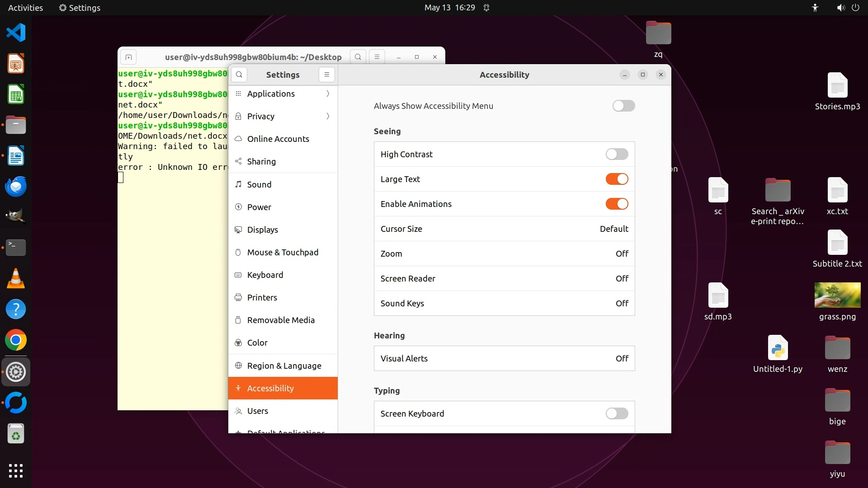The width and height of the screenshot is (868, 488).
Task: Disable the Large Text switch
Action: pos(617,179)
